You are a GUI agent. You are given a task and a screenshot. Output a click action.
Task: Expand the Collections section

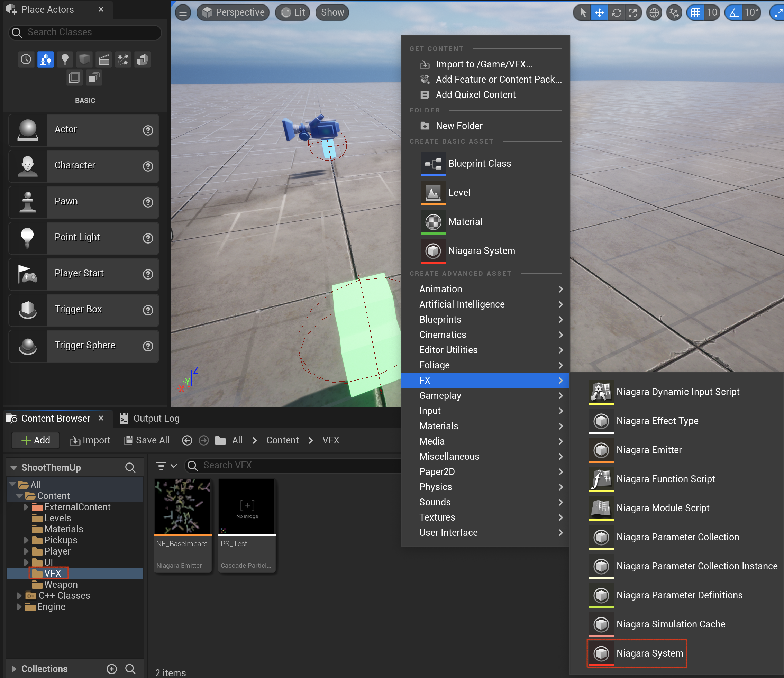pyautogui.click(x=14, y=669)
